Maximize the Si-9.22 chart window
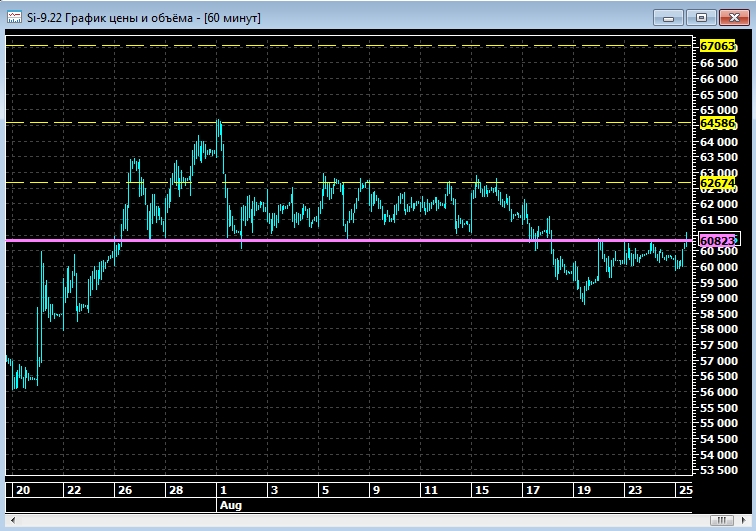Screen dimensions: 756x531 (701, 17)
